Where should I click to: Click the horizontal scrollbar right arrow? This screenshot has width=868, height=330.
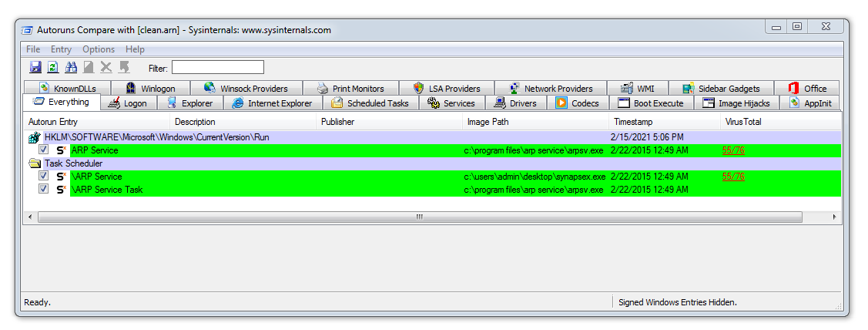834,217
